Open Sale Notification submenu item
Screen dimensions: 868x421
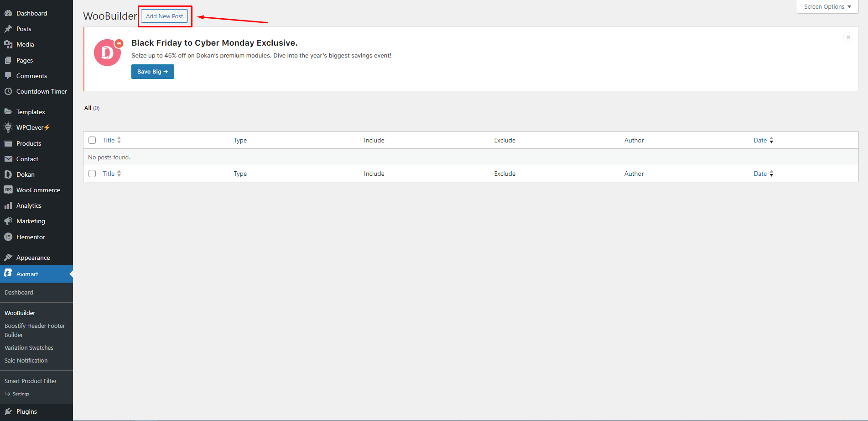[26, 360]
